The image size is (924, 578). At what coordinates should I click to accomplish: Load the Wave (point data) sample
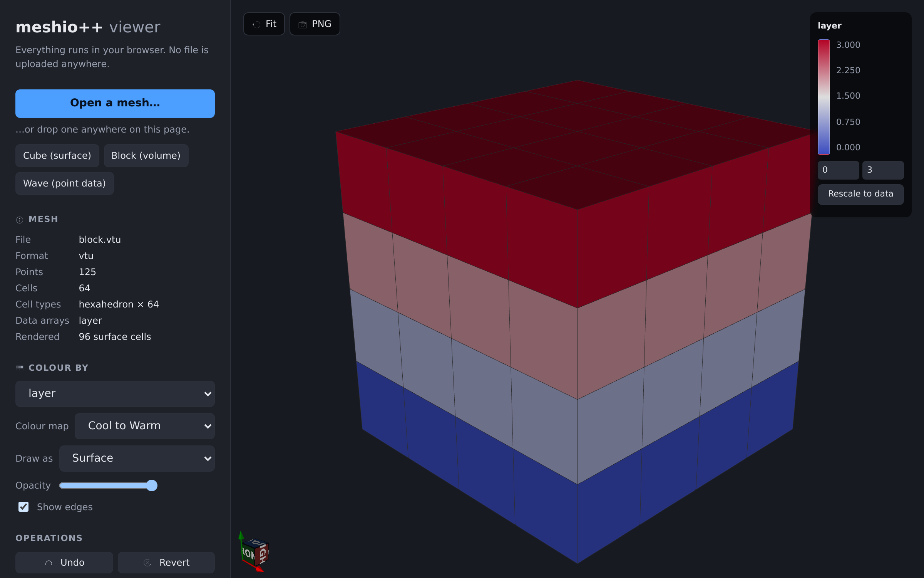point(65,183)
